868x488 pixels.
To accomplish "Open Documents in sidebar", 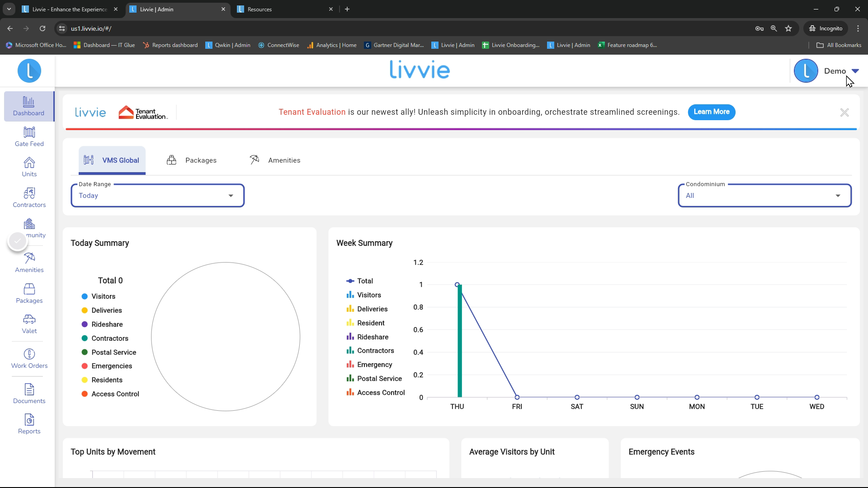I will pos(29,394).
